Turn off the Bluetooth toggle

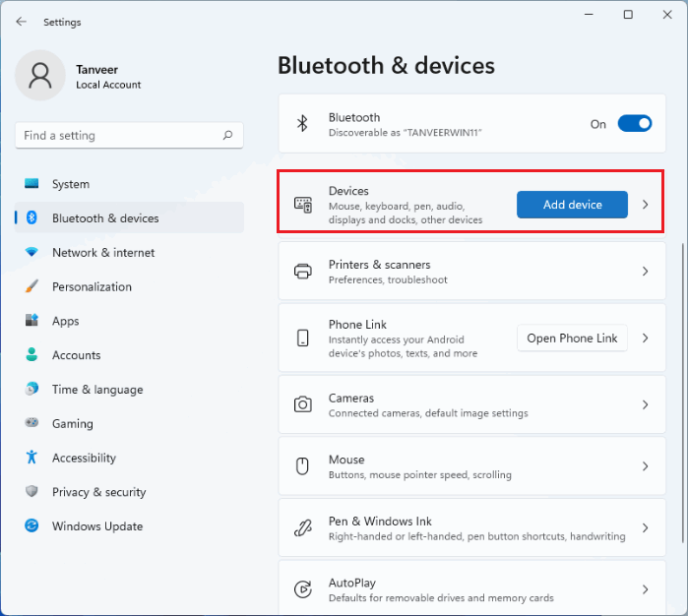tap(635, 124)
